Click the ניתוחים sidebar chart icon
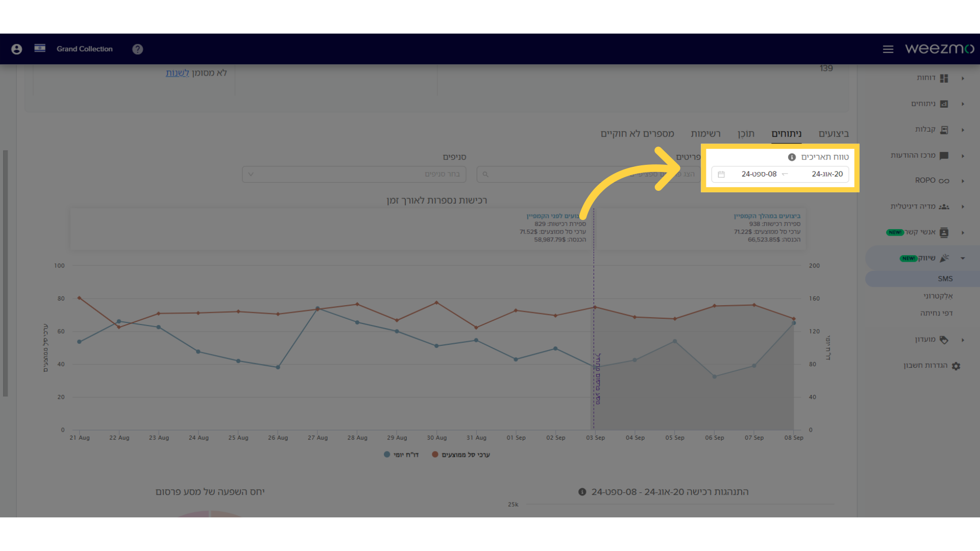This screenshot has height=551, width=980. 944,104
